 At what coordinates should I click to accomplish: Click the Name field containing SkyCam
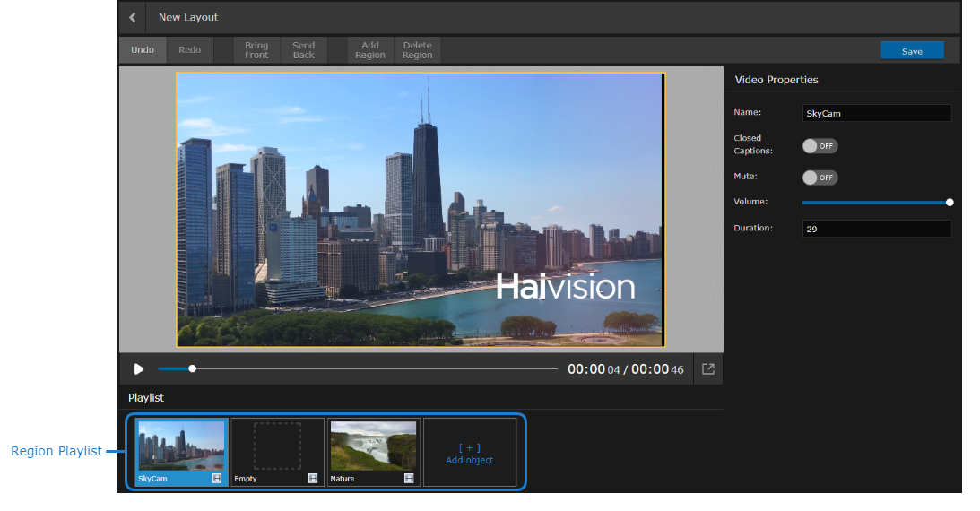point(876,114)
